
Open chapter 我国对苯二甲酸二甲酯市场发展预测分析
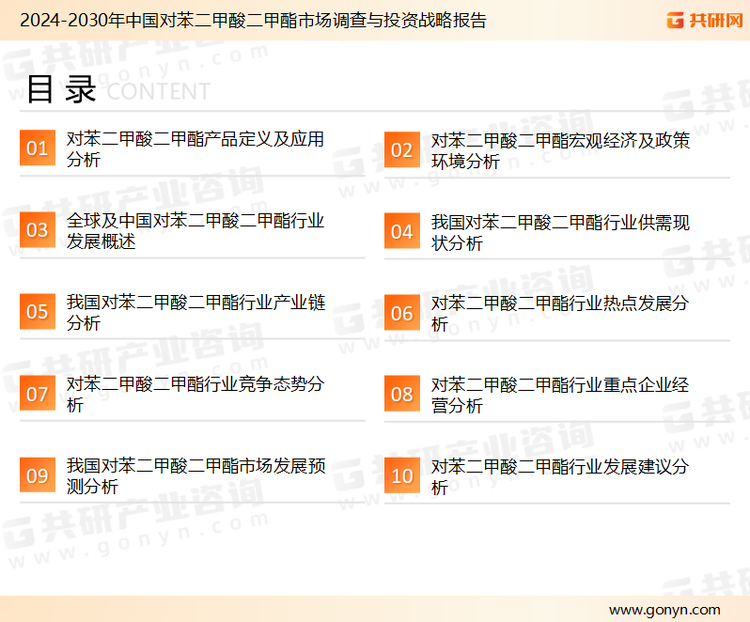pyautogui.click(x=196, y=476)
